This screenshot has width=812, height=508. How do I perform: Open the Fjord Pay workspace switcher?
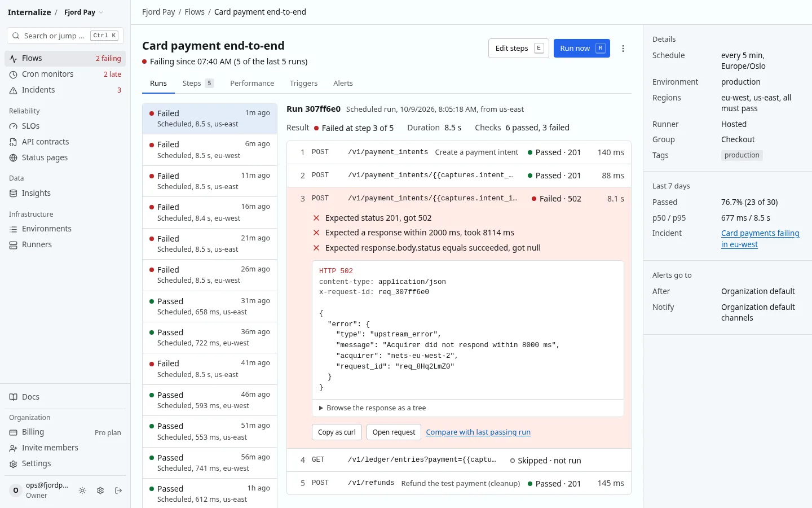click(x=83, y=12)
